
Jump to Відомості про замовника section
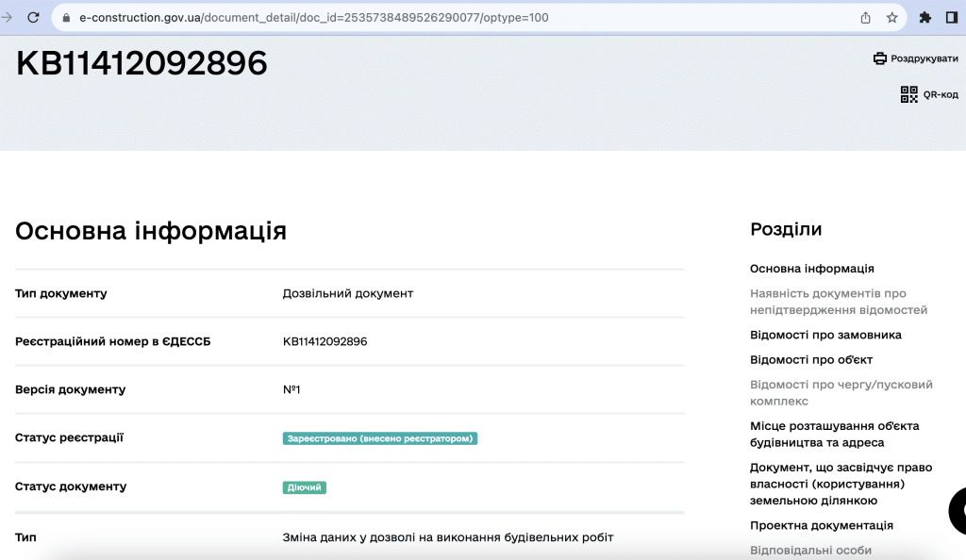(825, 335)
